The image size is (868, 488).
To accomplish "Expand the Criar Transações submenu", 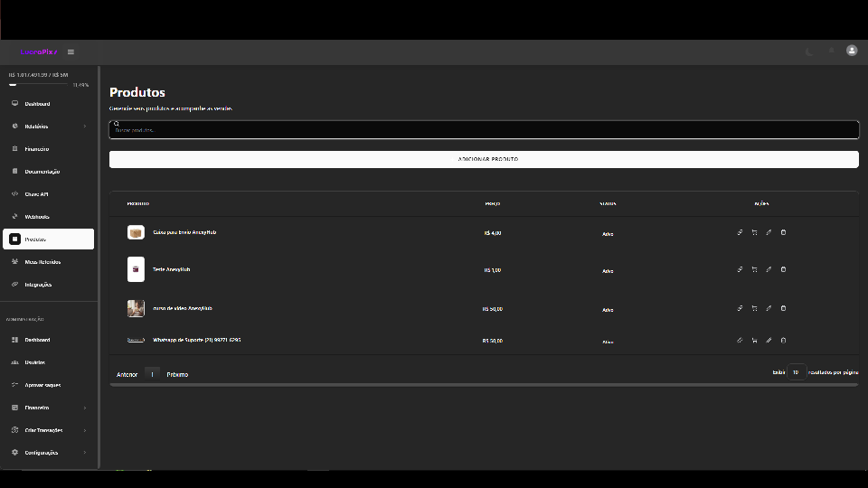I will [x=85, y=430].
